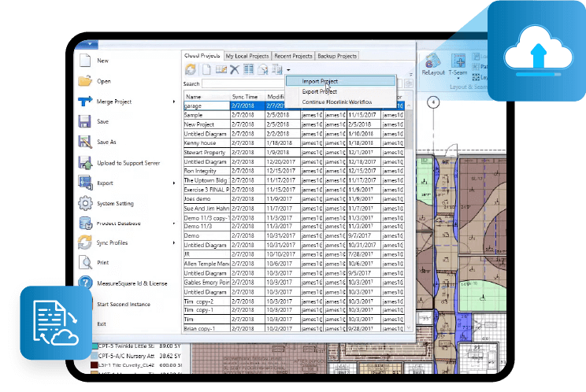Open the Backup Projects tab
This screenshot has height=392, width=586.
tap(336, 57)
